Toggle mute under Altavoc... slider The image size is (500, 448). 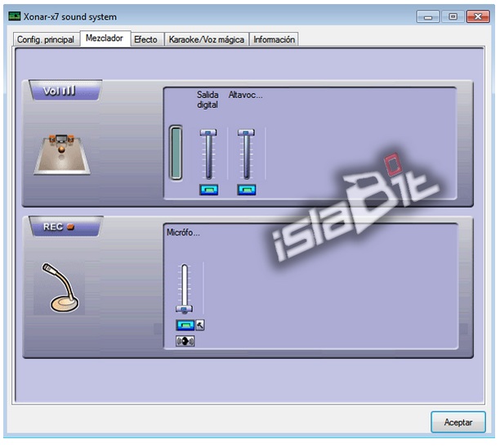tap(247, 190)
